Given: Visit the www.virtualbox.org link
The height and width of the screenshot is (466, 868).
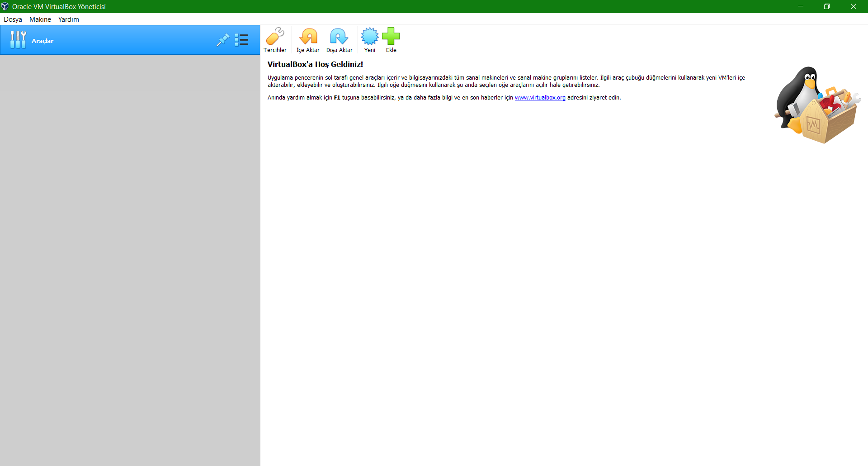Looking at the screenshot, I should pyautogui.click(x=540, y=98).
